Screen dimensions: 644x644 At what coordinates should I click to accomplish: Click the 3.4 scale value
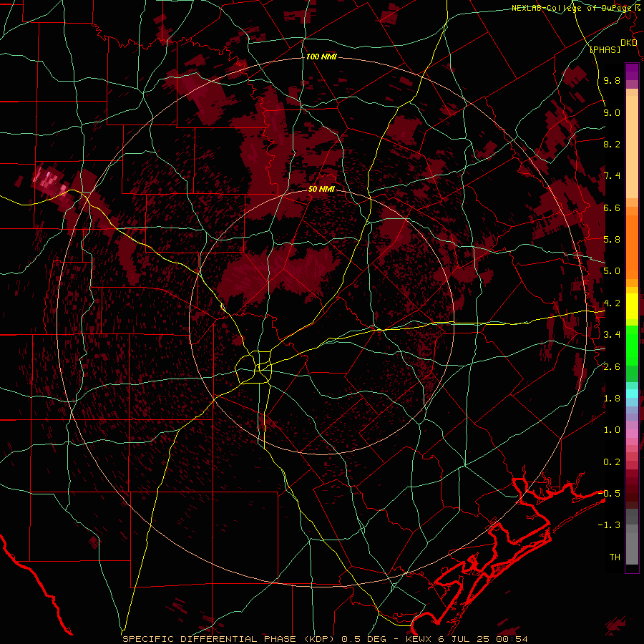(612, 335)
